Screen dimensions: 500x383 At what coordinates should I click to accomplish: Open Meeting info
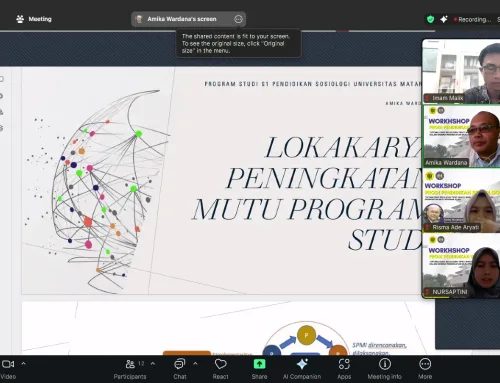coord(385,369)
